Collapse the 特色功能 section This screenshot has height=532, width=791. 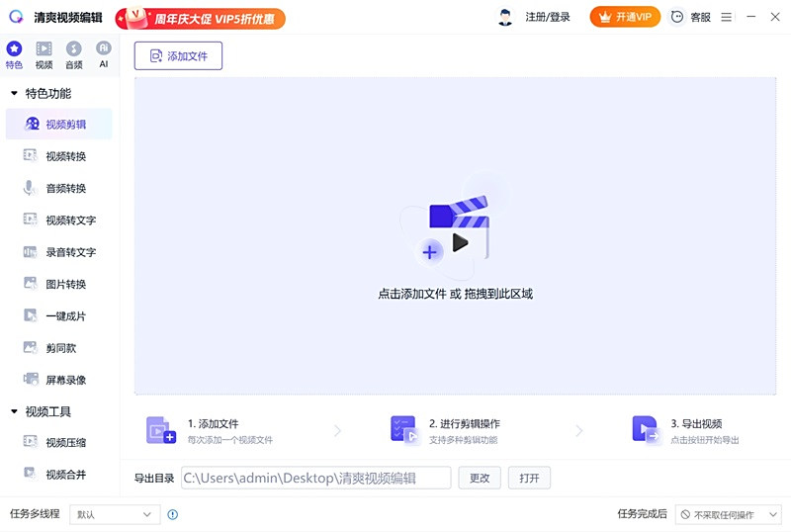(15, 94)
